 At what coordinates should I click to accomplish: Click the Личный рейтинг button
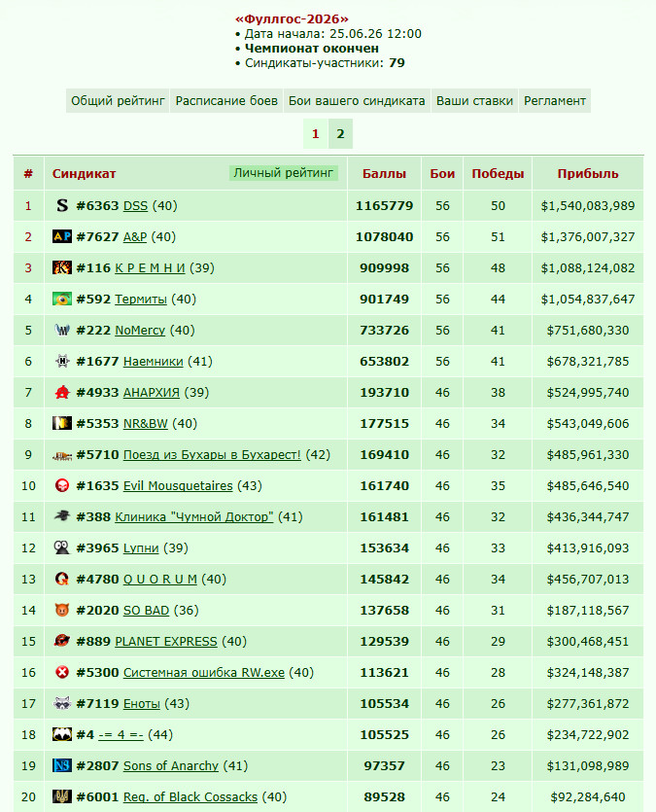point(284,173)
